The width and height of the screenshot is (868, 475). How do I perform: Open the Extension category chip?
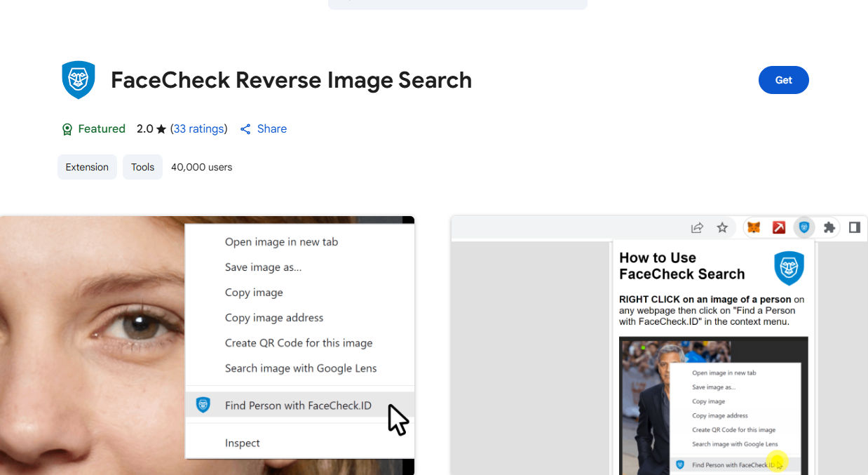87,167
